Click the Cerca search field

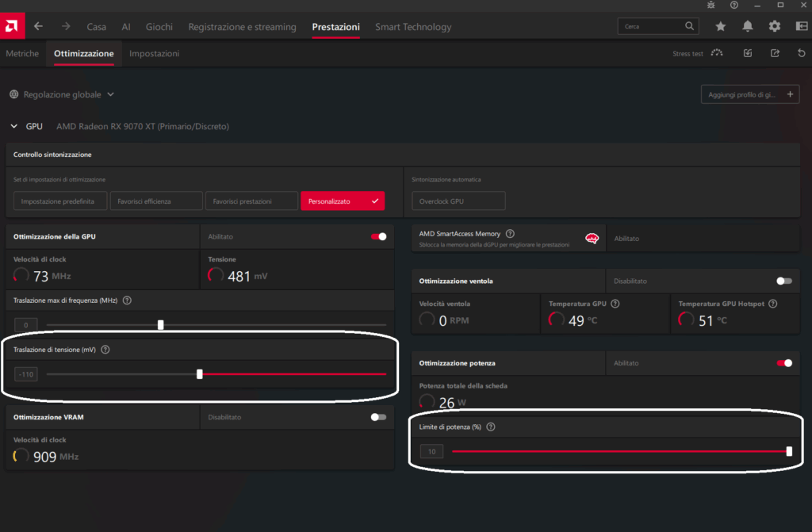(x=657, y=26)
